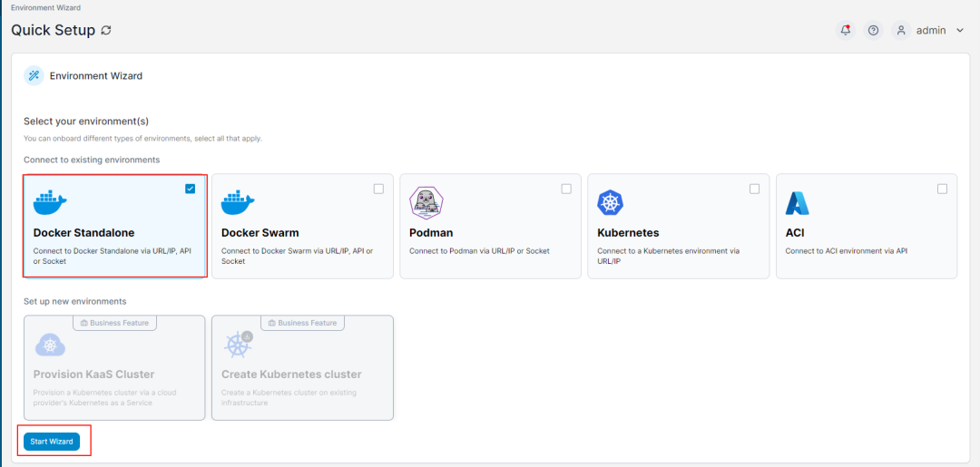This screenshot has width=980, height=467.
Task: Click the Kubernetes 'via URL/IP' description
Action: pos(668,256)
